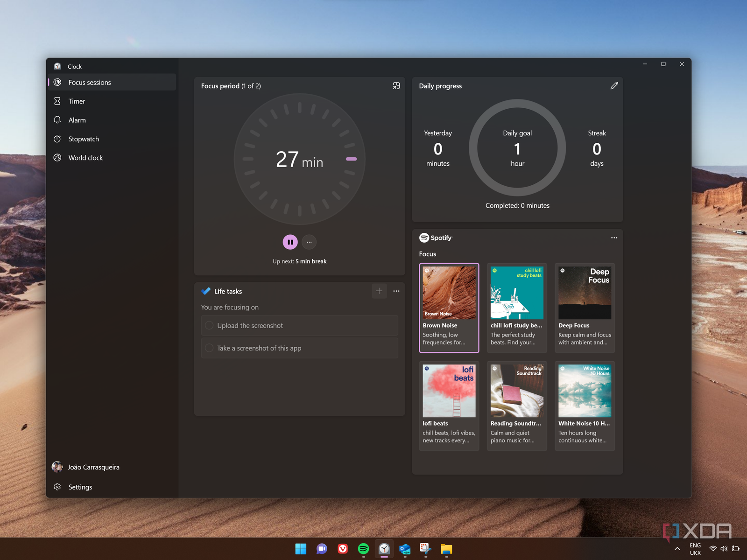Screen dimensions: 747x560
Task: Check off 'Take a screenshot of this app'
Action: click(x=209, y=348)
